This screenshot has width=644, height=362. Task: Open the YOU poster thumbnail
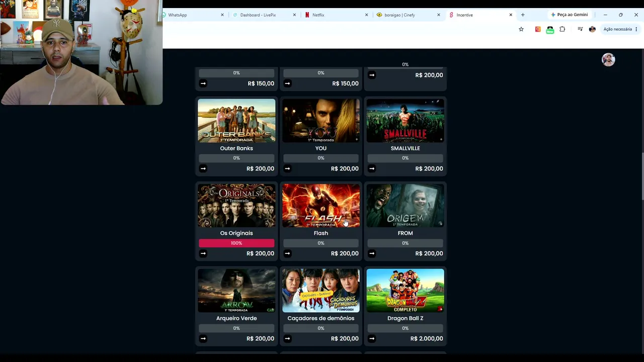coord(321,121)
